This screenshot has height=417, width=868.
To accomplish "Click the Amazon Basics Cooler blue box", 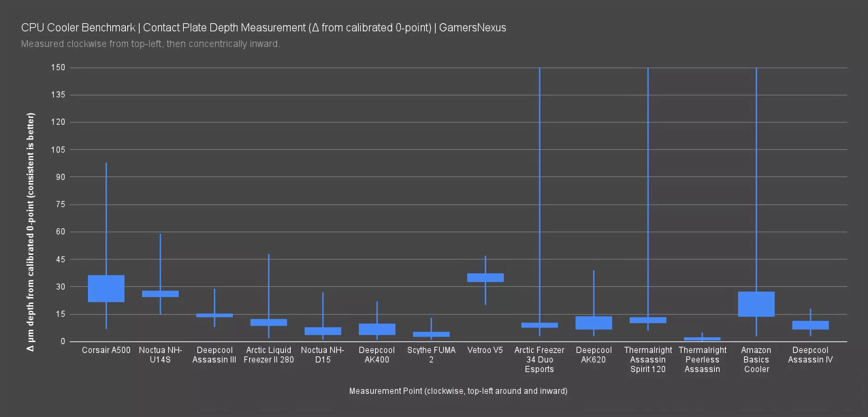I will pos(756,304).
